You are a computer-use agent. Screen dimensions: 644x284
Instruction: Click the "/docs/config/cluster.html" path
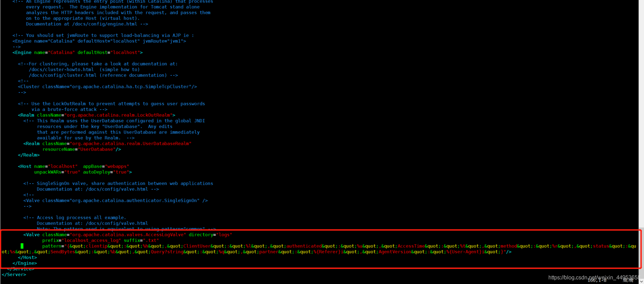tap(63, 75)
